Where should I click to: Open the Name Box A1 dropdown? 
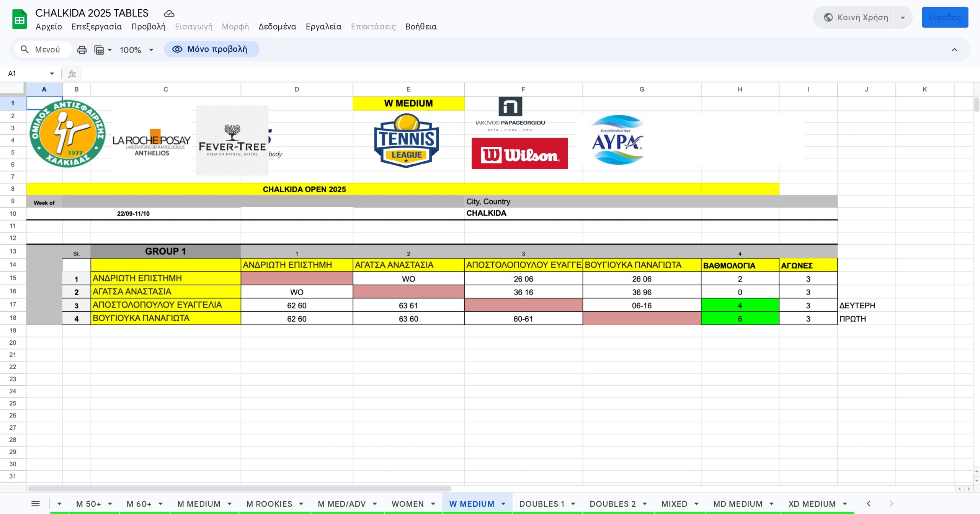click(52, 74)
